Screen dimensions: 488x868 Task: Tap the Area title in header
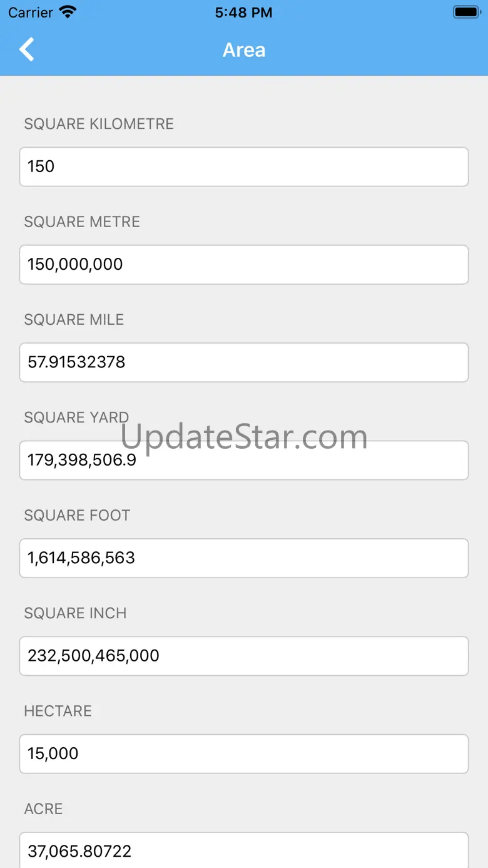[x=244, y=50]
